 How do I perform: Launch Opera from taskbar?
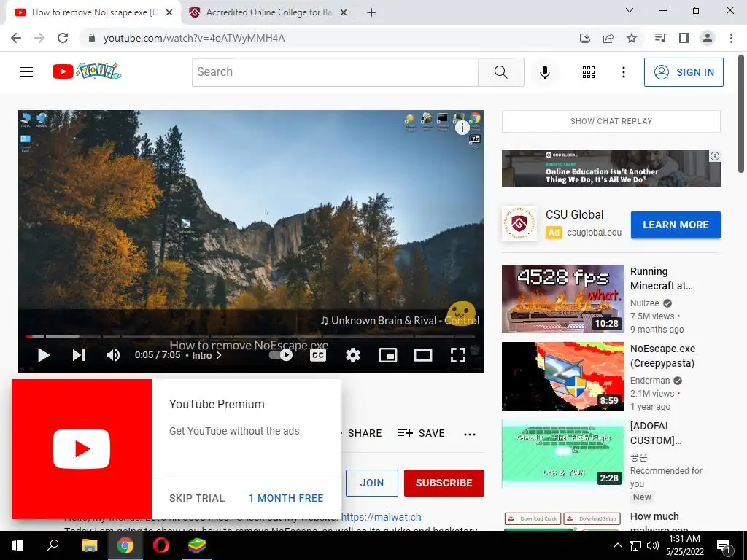pyautogui.click(x=160, y=545)
